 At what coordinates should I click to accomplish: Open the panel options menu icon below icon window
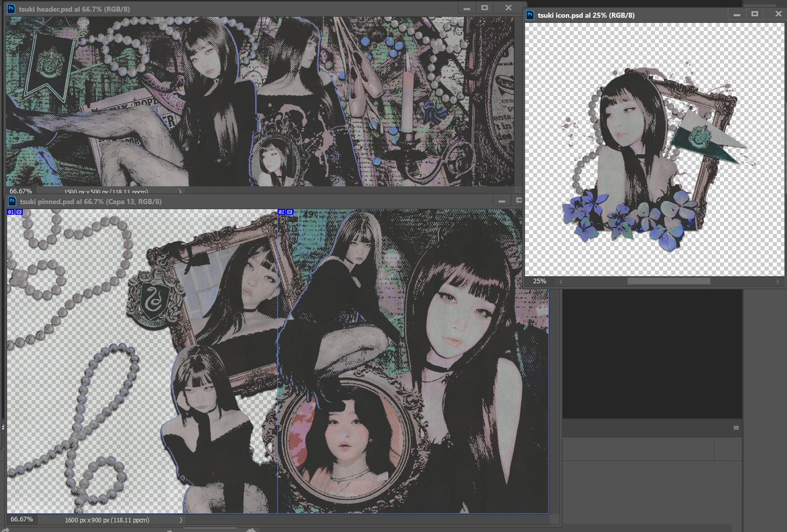(736, 428)
